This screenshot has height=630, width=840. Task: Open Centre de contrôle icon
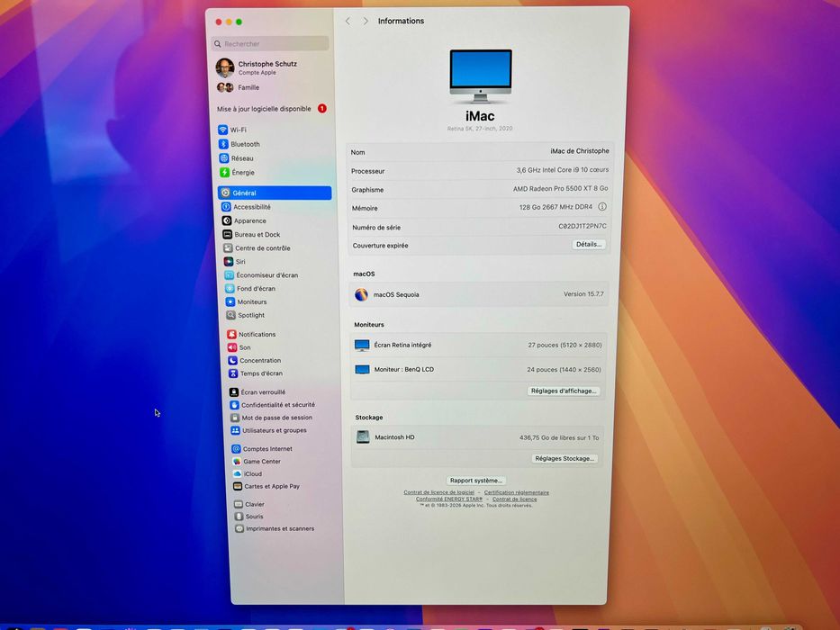tap(228, 248)
